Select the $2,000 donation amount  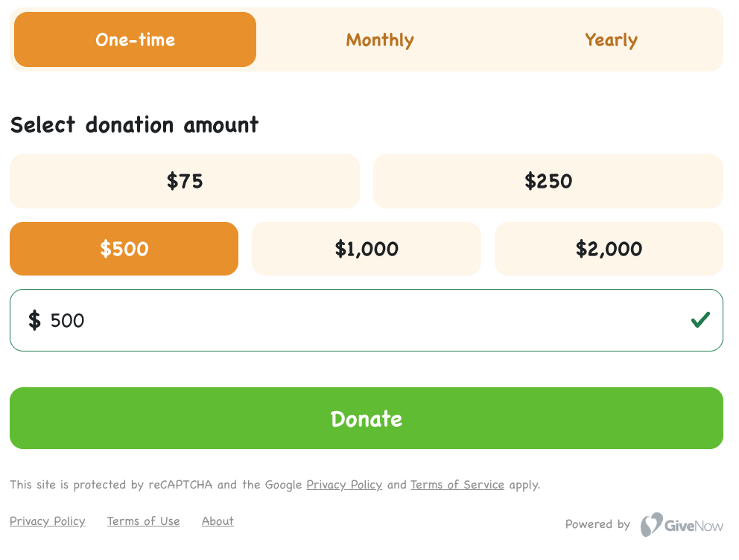coord(609,249)
